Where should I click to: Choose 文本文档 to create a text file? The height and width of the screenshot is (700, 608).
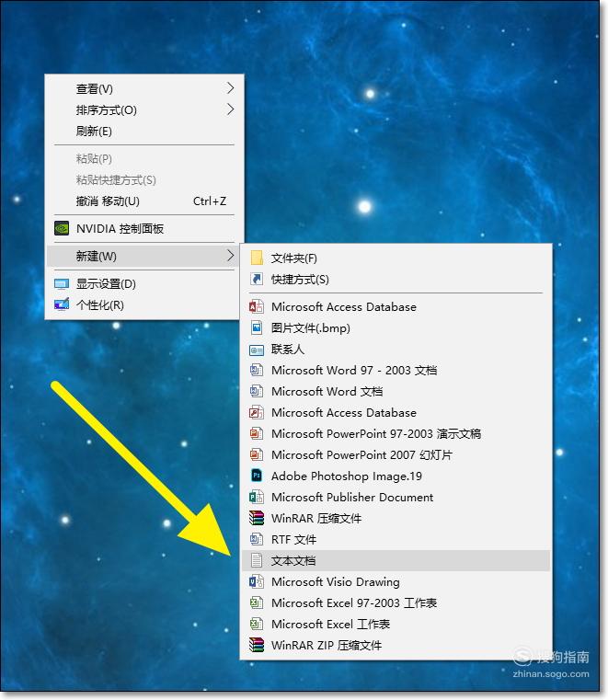tap(396, 560)
